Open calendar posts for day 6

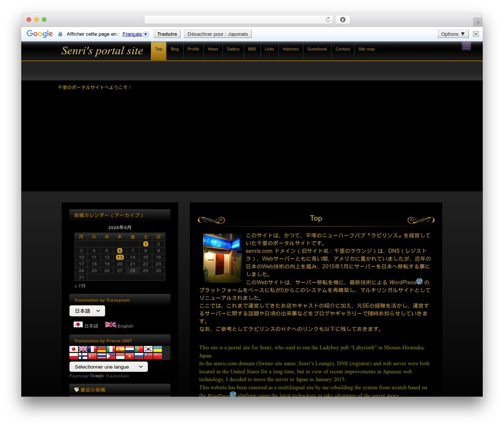[x=120, y=251]
